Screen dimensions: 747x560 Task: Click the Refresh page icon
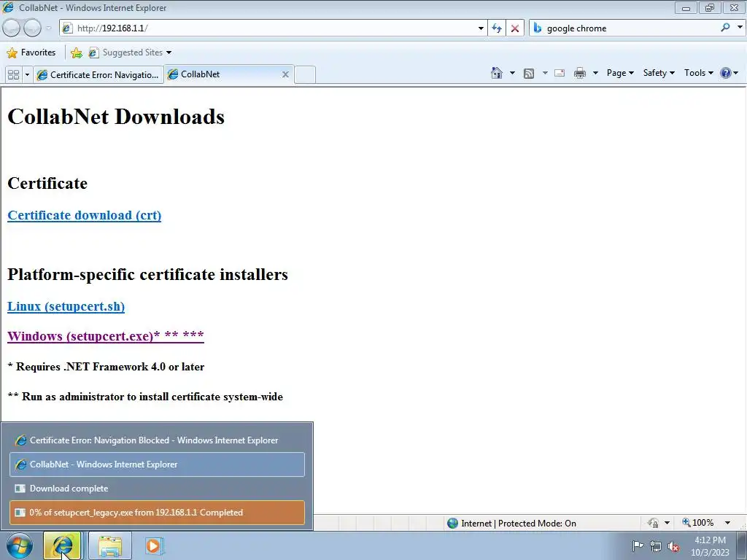click(x=496, y=28)
